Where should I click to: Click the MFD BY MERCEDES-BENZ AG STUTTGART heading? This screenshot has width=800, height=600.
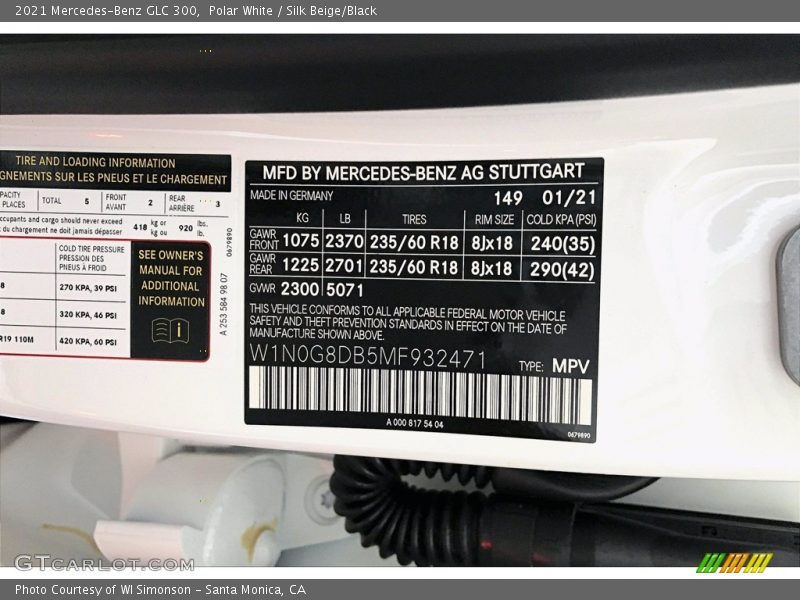[424, 171]
